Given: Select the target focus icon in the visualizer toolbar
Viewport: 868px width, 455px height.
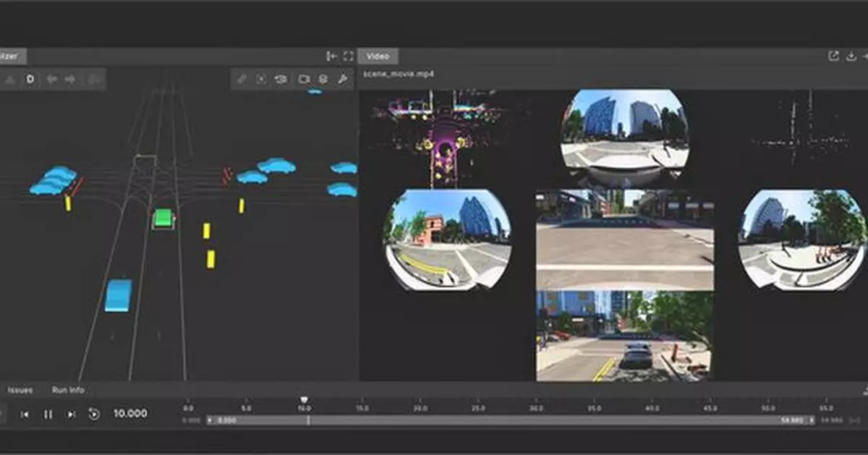Looking at the screenshot, I should (261, 80).
